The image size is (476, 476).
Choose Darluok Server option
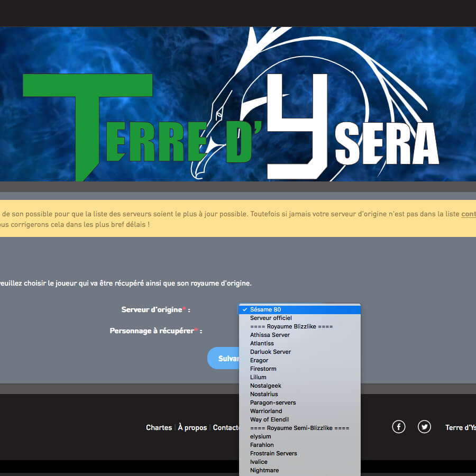[x=300, y=352]
